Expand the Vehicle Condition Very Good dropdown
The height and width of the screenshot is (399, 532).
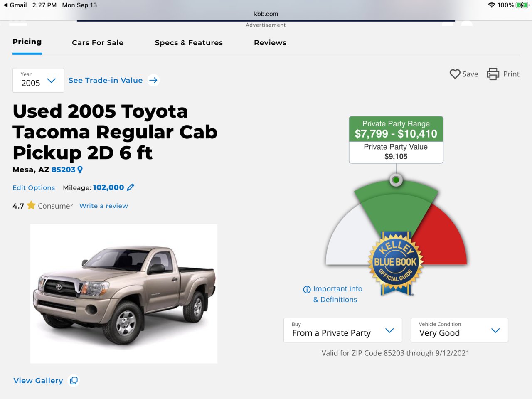[x=459, y=330]
